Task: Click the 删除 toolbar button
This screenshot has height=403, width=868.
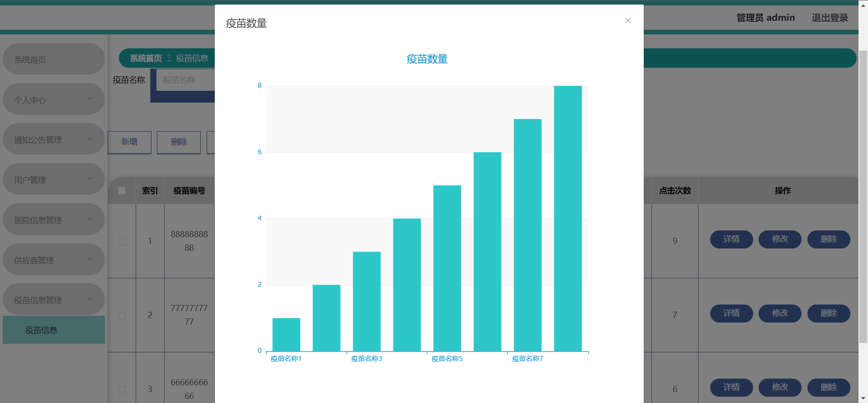Action: click(179, 142)
